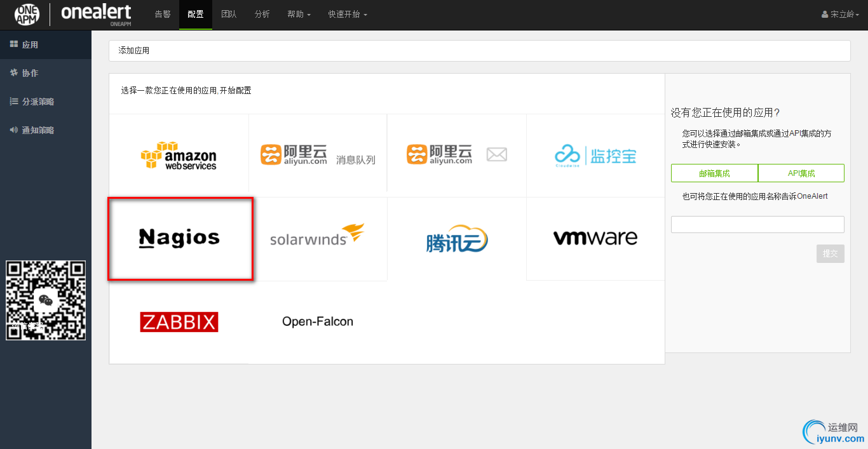Select the Open-Falcon application tile
This screenshot has height=449, width=868.
point(318,322)
